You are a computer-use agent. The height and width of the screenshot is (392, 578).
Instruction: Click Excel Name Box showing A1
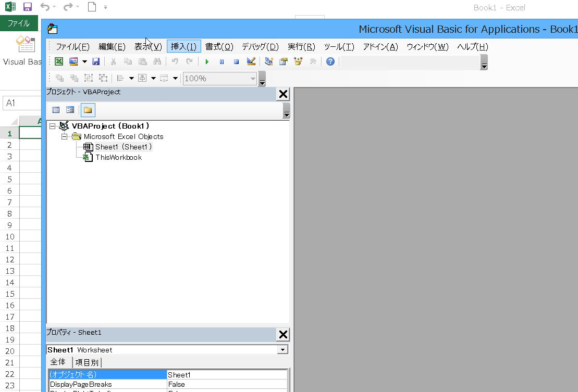click(x=22, y=103)
